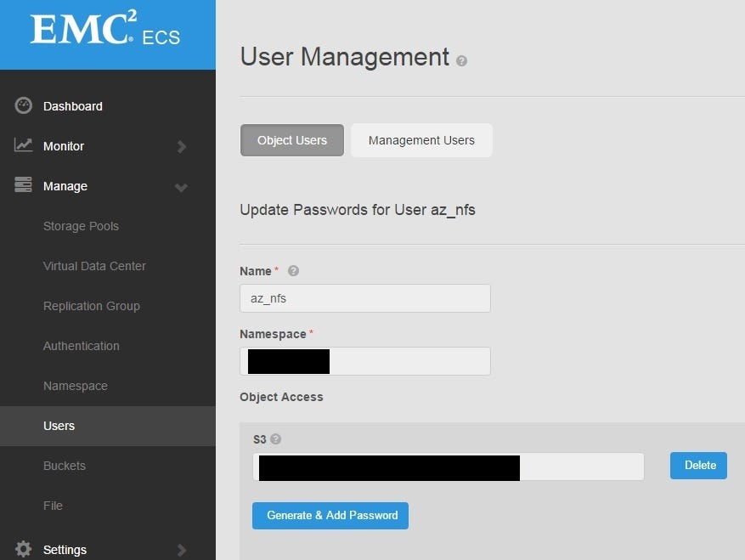Open the Dashboard smiley icon
Viewport: 745px width, 560px height.
(23, 105)
